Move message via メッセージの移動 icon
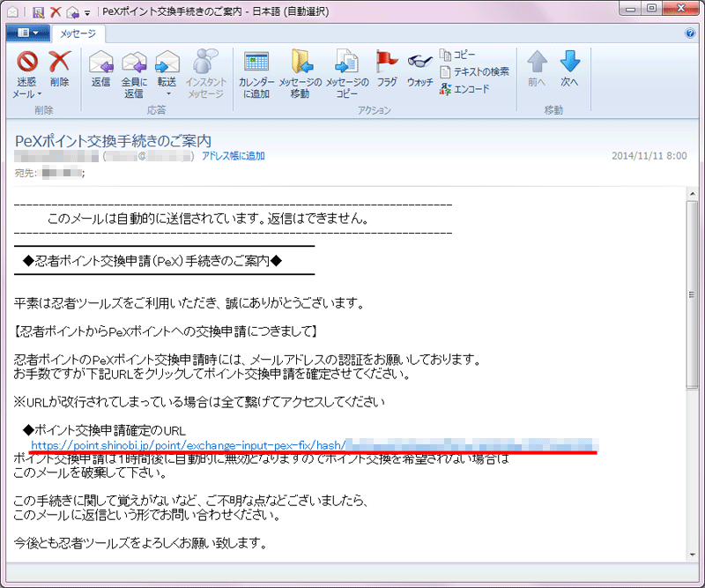The width and height of the screenshot is (705, 588). [x=301, y=62]
